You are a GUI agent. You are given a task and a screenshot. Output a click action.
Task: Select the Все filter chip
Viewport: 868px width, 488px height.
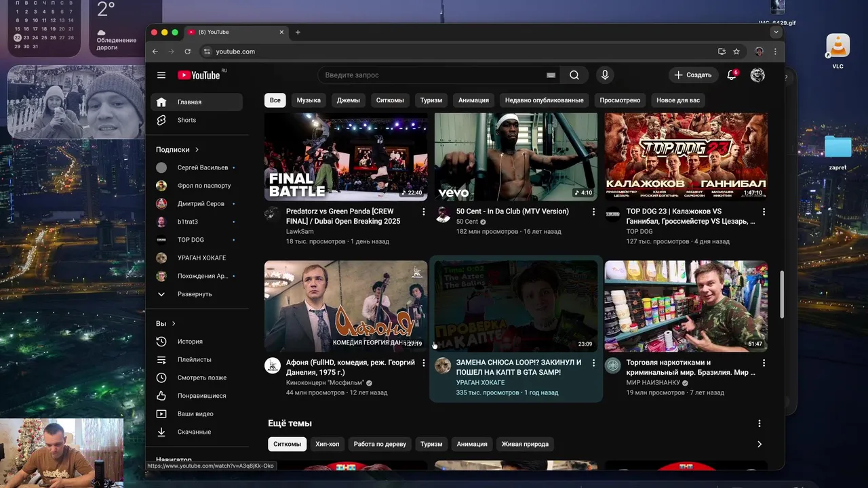point(275,100)
